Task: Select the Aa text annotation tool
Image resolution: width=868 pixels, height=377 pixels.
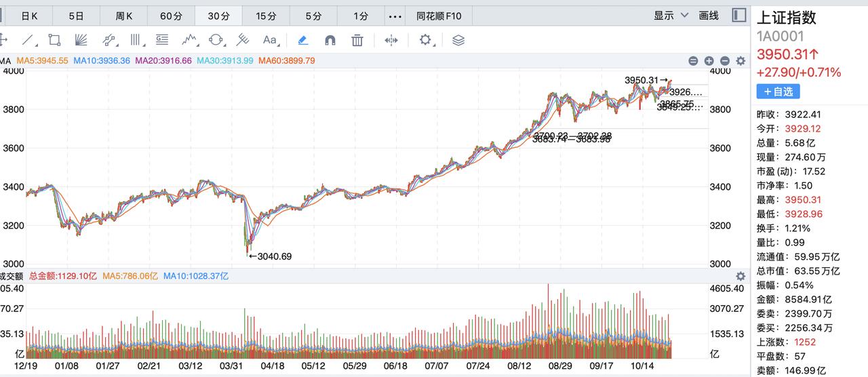Action: click(270, 40)
